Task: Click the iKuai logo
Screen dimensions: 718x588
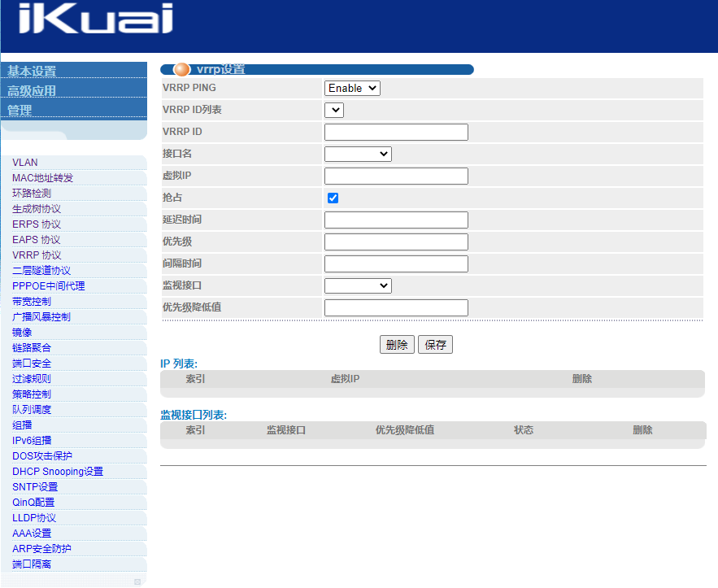Action: click(x=96, y=19)
